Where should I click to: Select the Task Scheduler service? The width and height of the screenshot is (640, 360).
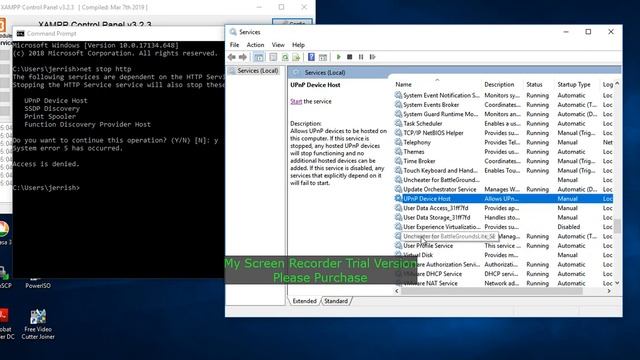coord(503,124)
